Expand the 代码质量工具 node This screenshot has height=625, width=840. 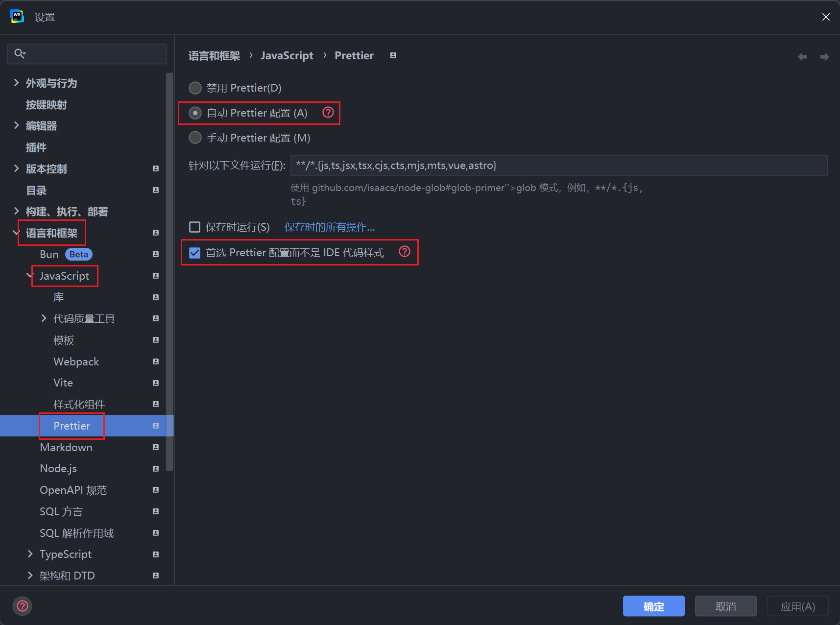point(44,318)
